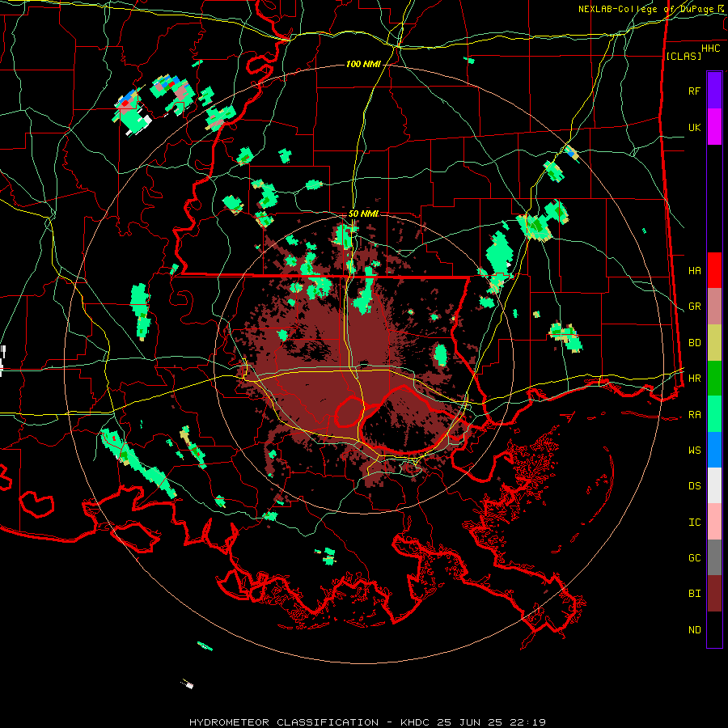The width and height of the screenshot is (728, 728).
Task: Click the BI brown legend swatch
Action: point(714,594)
